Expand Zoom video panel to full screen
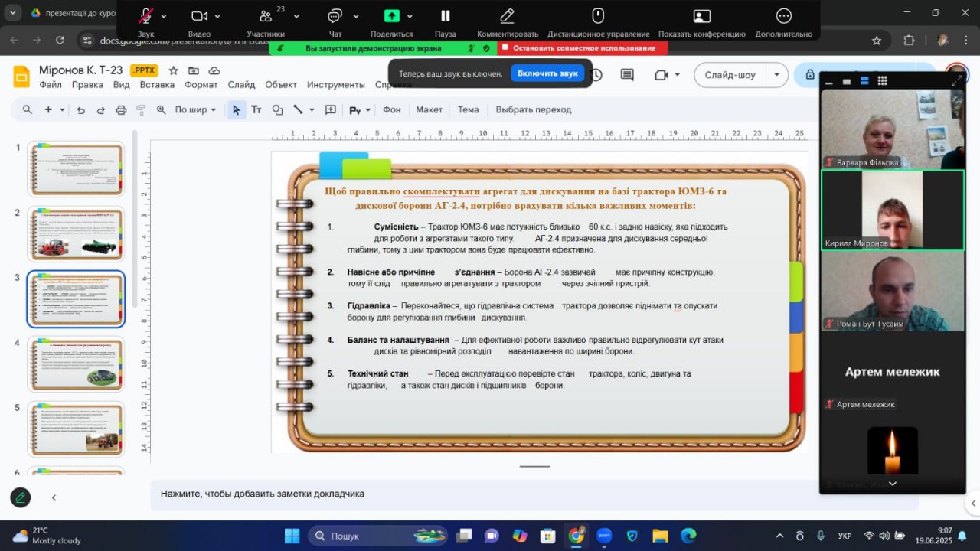The image size is (980, 551). [x=957, y=80]
